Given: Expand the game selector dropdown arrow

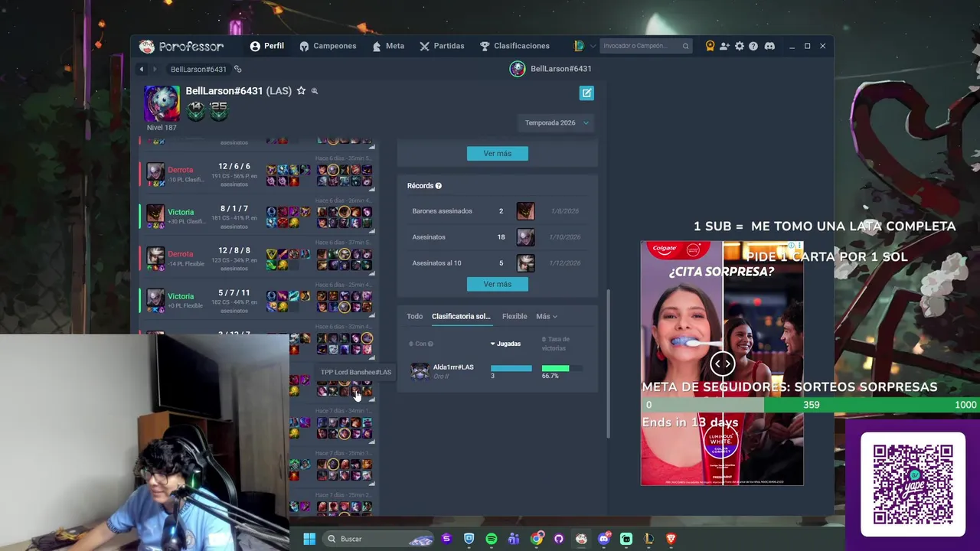Looking at the screenshot, I should (593, 46).
